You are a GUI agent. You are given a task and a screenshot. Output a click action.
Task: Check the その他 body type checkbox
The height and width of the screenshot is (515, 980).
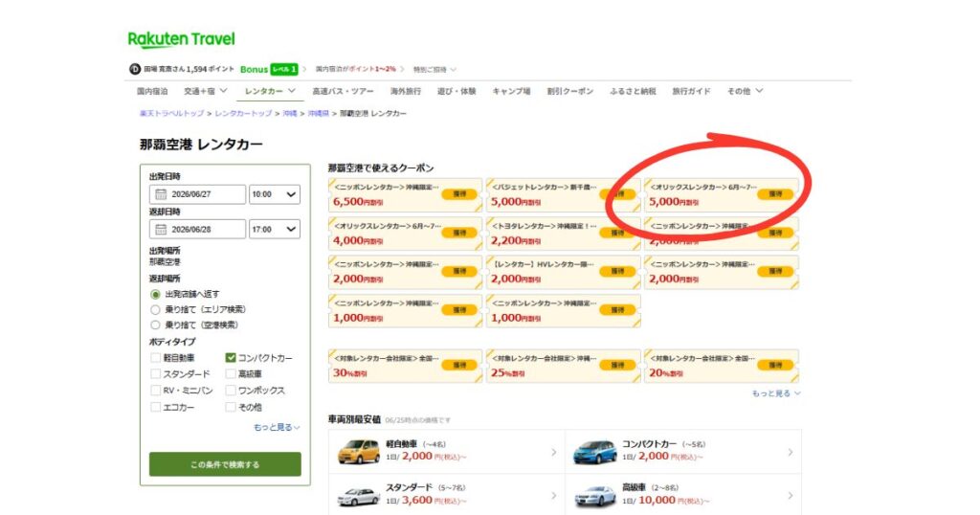(231, 408)
